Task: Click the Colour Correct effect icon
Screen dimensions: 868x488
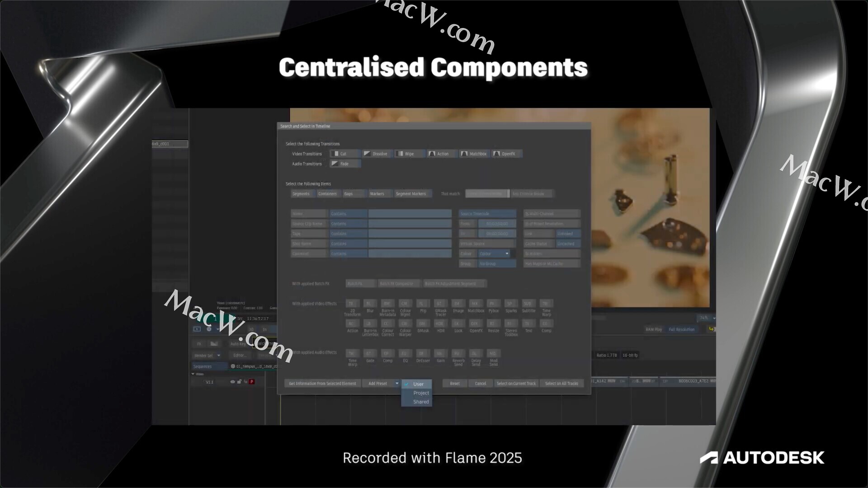Action: point(387,324)
